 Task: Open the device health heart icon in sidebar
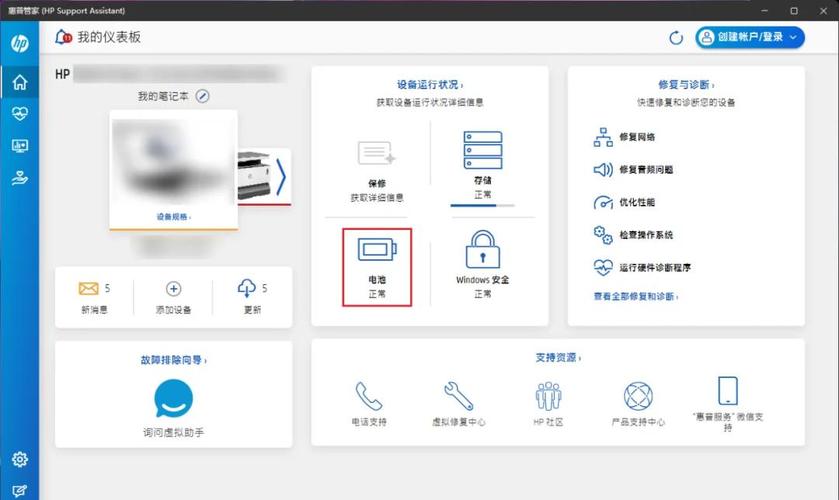pyautogui.click(x=20, y=113)
